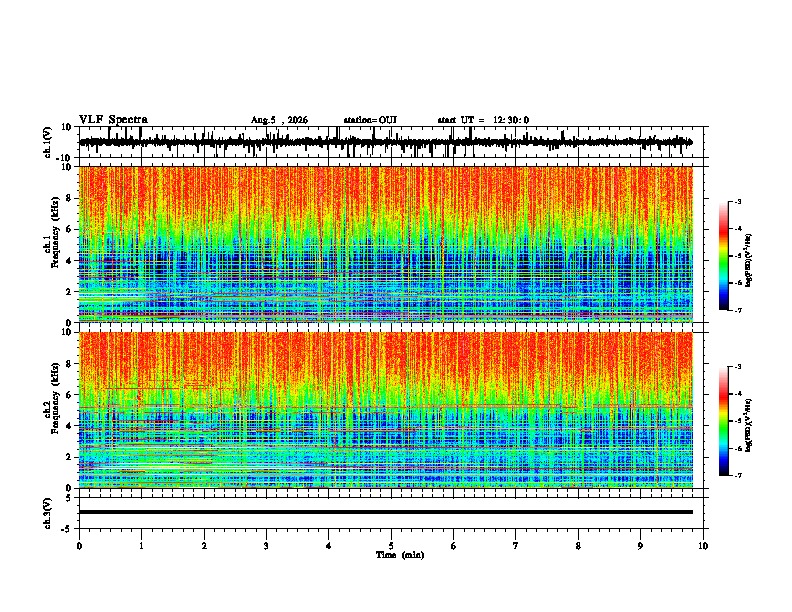Click the "-7" label on ch.2 color bar
The height and width of the screenshot is (612, 792).
738,475
